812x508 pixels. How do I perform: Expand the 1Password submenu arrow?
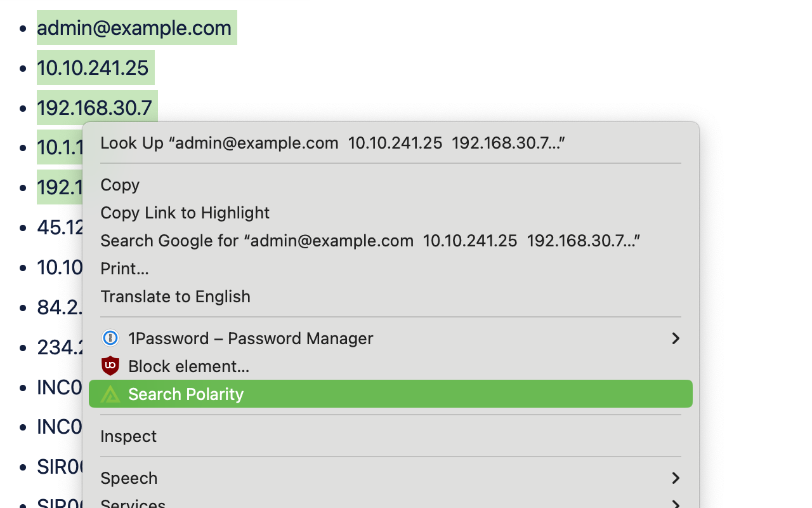pyautogui.click(x=676, y=338)
